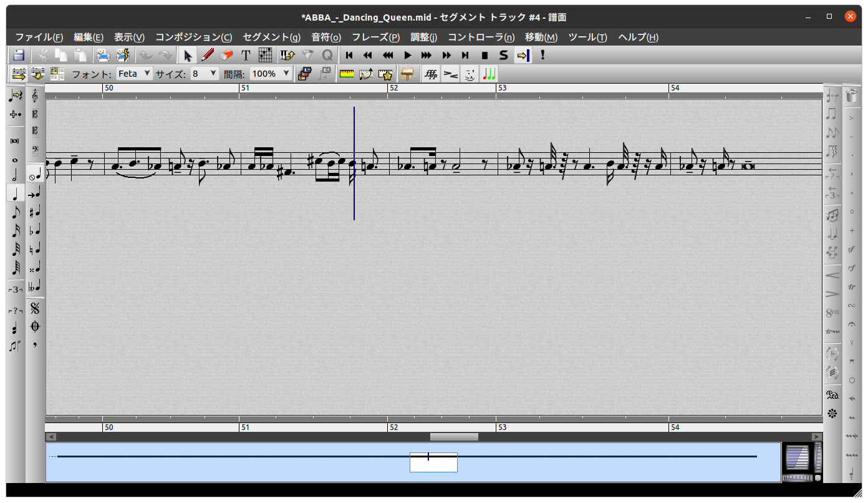Toggle the linear layout mode icon

19,74
